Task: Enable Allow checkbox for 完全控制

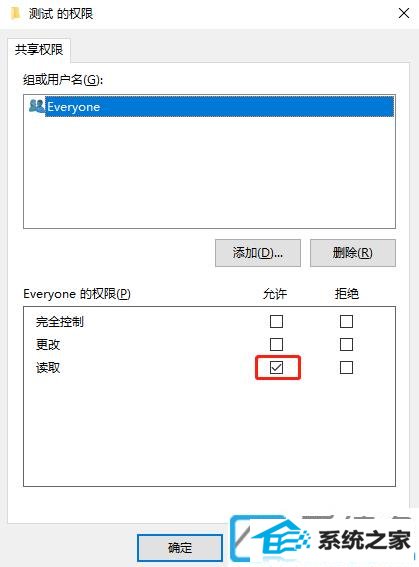Action: pos(277,321)
